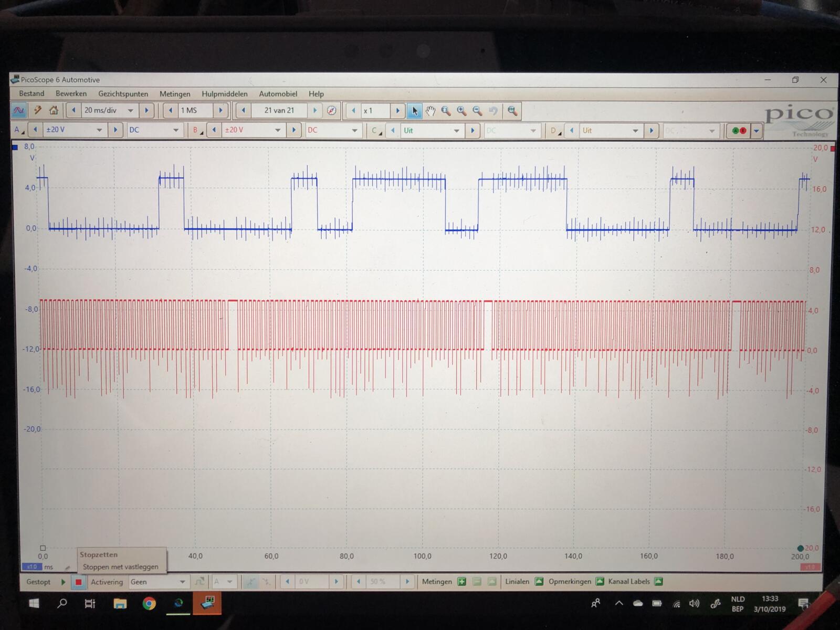Open the Help menu
The width and height of the screenshot is (840, 630).
316,93
